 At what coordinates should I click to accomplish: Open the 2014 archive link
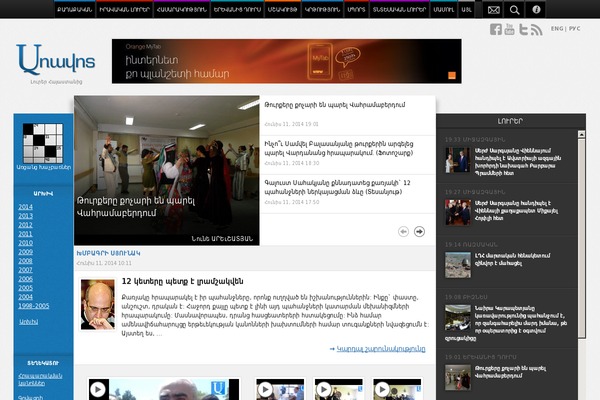click(26, 207)
